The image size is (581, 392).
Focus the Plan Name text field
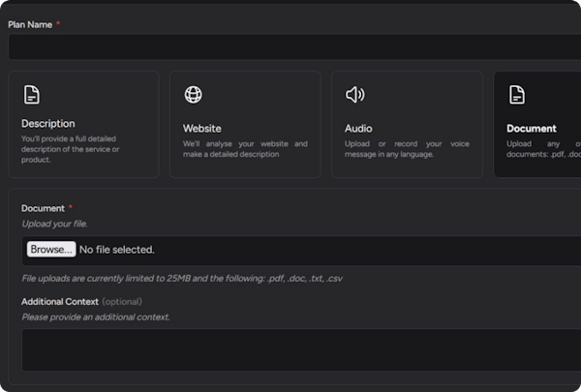[290, 47]
